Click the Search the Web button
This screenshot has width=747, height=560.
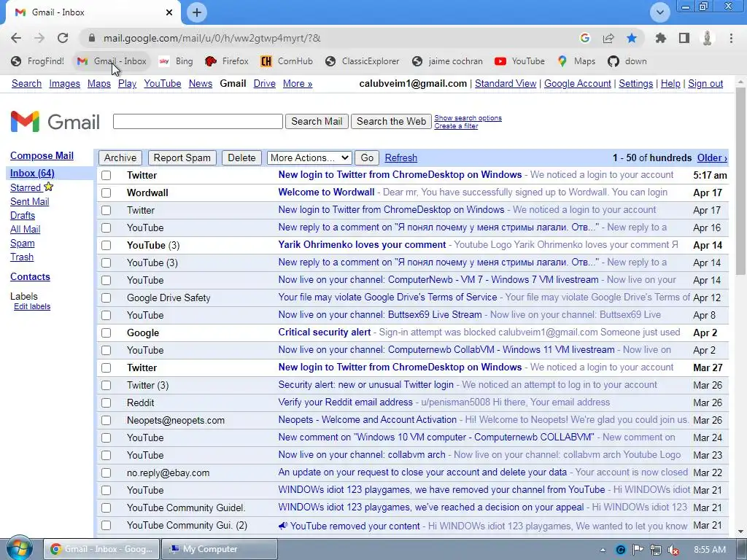(x=391, y=122)
